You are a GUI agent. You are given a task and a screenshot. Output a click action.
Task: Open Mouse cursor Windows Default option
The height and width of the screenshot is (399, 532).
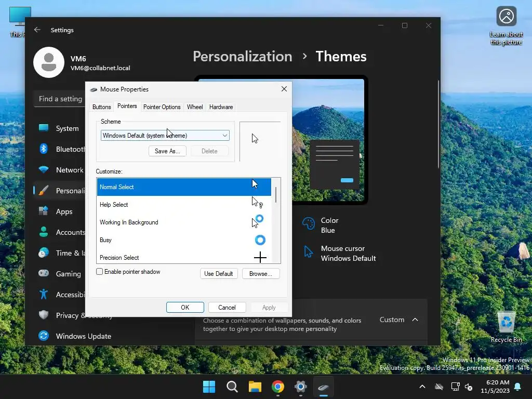(x=339, y=254)
